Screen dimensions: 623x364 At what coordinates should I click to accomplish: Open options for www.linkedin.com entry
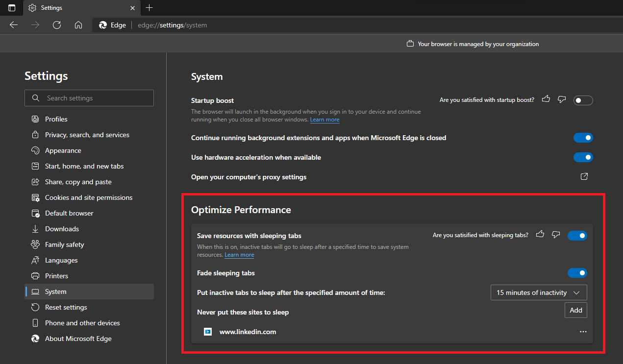point(583,331)
